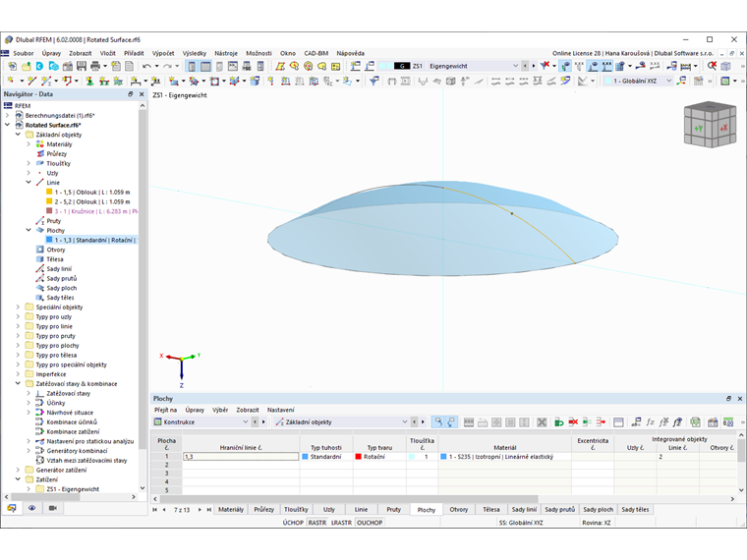Screen dimensions: 747x560
Task: Click the red Rotační shape type swatch
Action: (x=358, y=457)
